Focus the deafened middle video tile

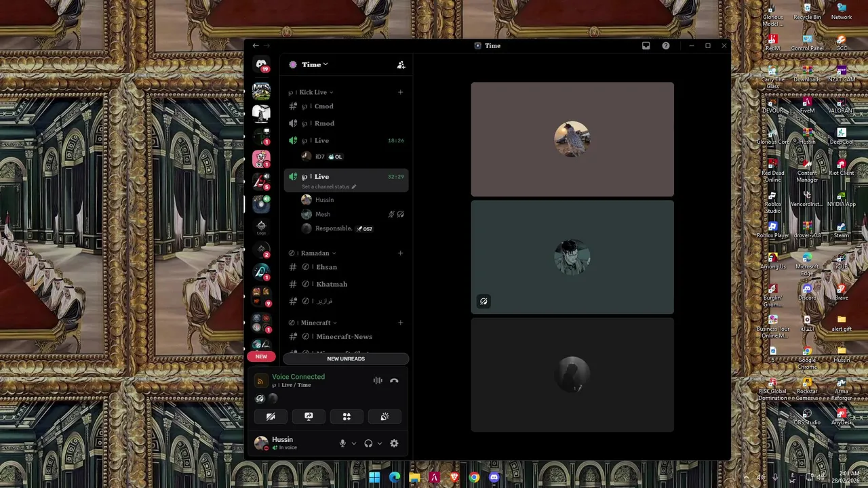pos(572,257)
